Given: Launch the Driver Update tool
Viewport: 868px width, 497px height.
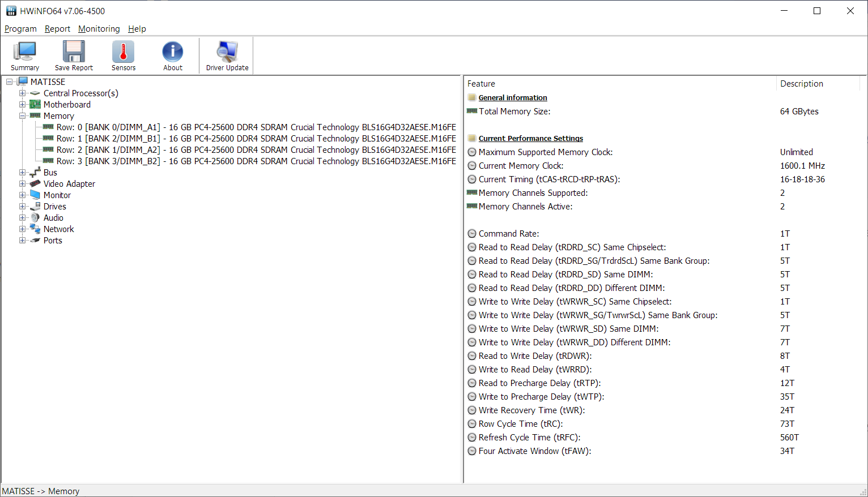Looking at the screenshot, I should [x=227, y=55].
